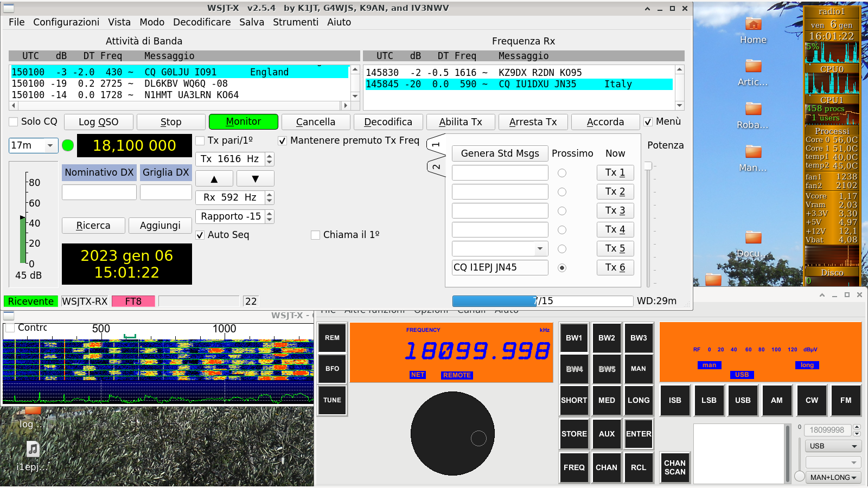868x488 pixels.
Task: Adjust the Tx 1616 Hz spinner arrows
Action: pos(270,159)
